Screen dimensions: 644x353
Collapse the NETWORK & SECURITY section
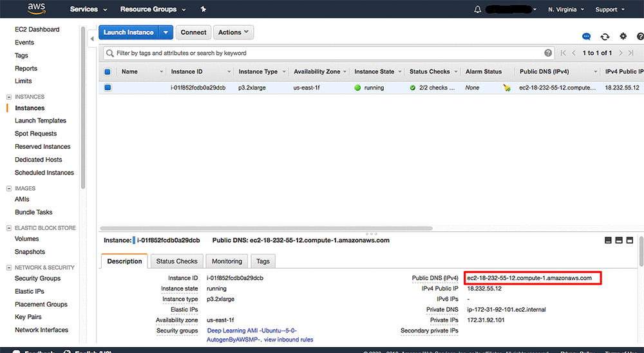[x=9, y=267]
